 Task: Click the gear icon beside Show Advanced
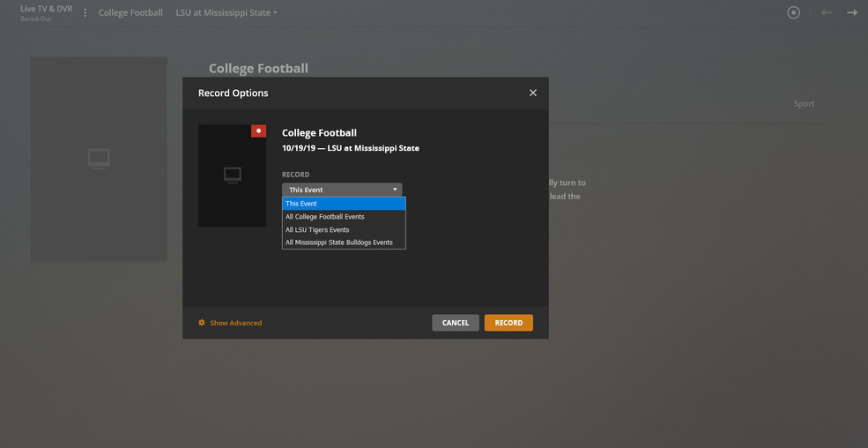click(202, 322)
